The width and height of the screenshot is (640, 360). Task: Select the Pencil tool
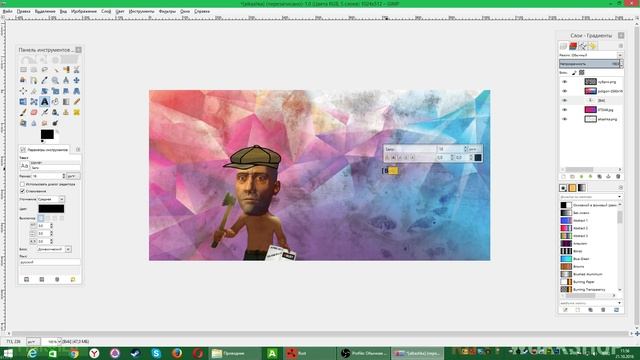[76, 101]
